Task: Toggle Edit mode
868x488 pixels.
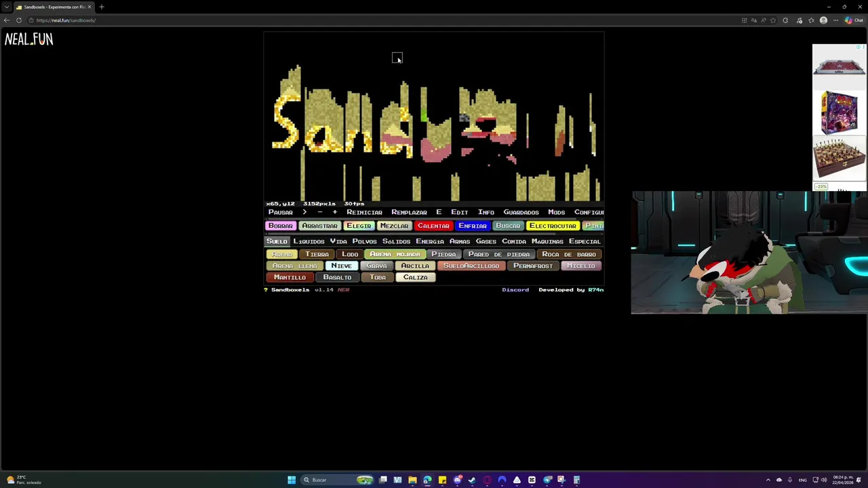Action: click(459, 212)
